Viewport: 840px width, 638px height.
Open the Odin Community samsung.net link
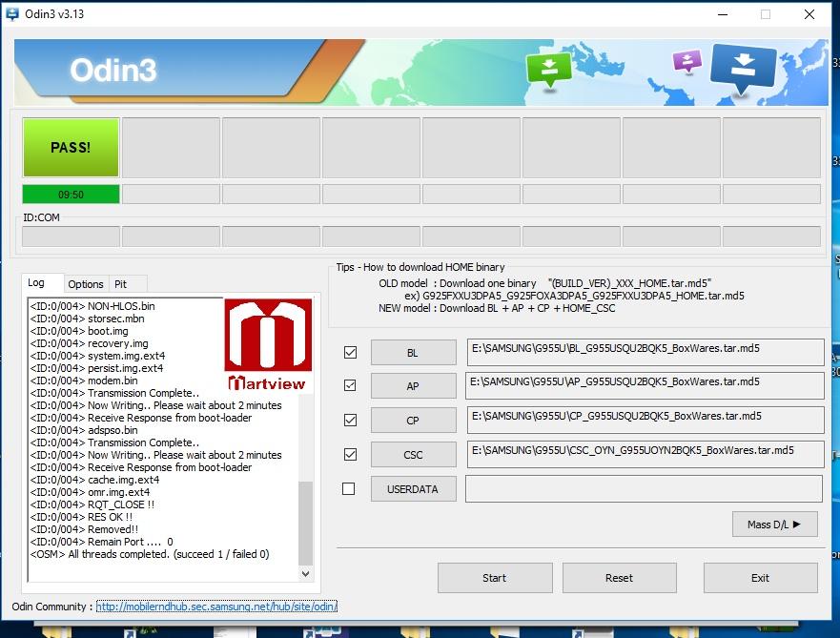point(216,607)
